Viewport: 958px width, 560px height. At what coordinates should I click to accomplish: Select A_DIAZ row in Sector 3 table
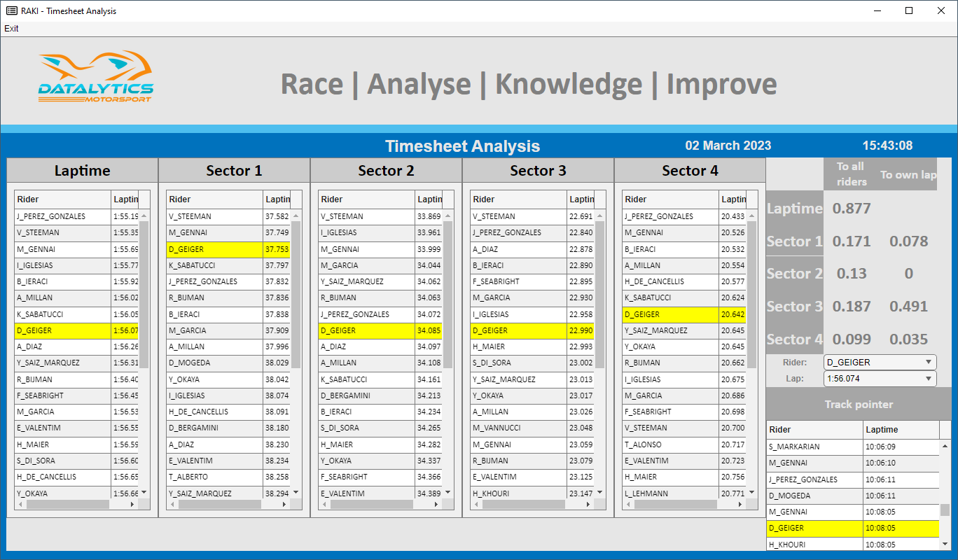pos(518,249)
